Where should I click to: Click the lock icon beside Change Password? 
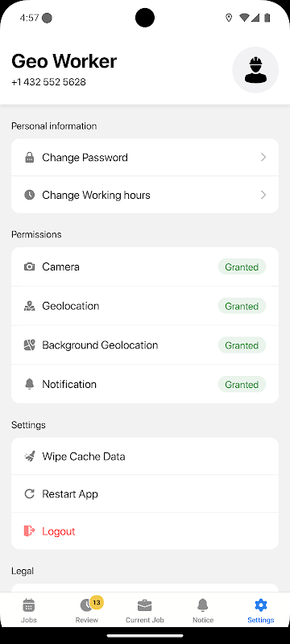click(x=29, y=158)
